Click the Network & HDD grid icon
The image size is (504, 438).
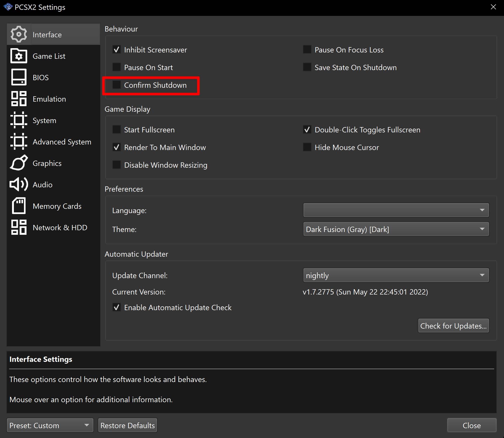pyautogui.click(x=19, y=227)
